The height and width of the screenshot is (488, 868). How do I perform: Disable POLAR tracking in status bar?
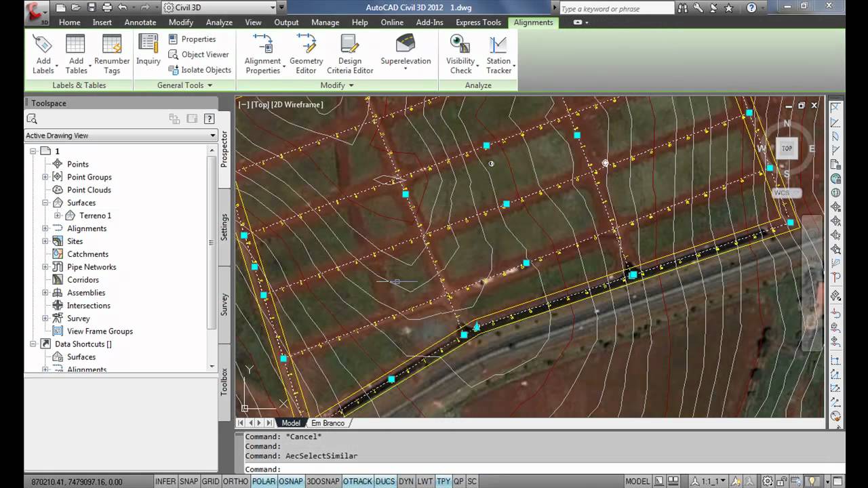[264, 481]
